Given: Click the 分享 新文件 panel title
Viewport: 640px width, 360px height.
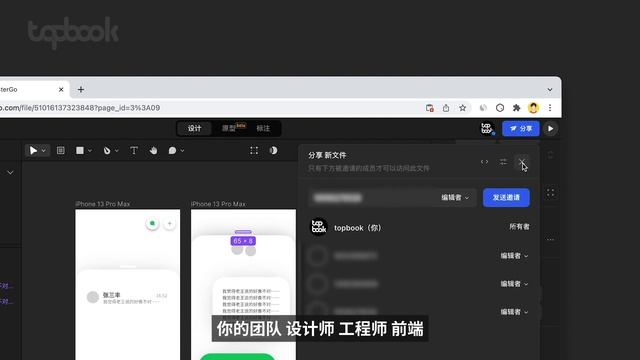Looking at the screenshot, I should [x=327, y=156].
